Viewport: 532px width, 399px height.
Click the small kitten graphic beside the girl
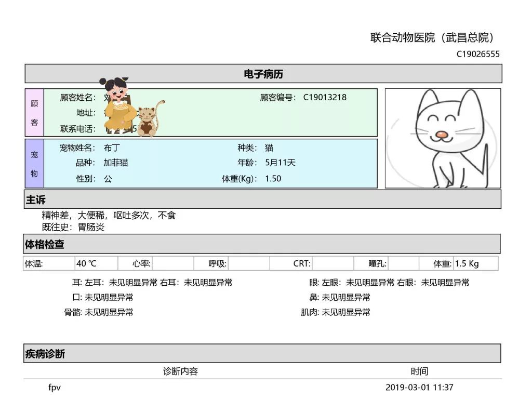point(150,119)
